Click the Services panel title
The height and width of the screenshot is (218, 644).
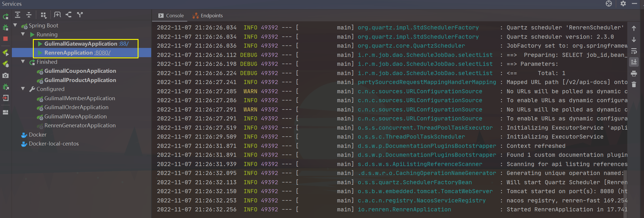pos(12,4)
